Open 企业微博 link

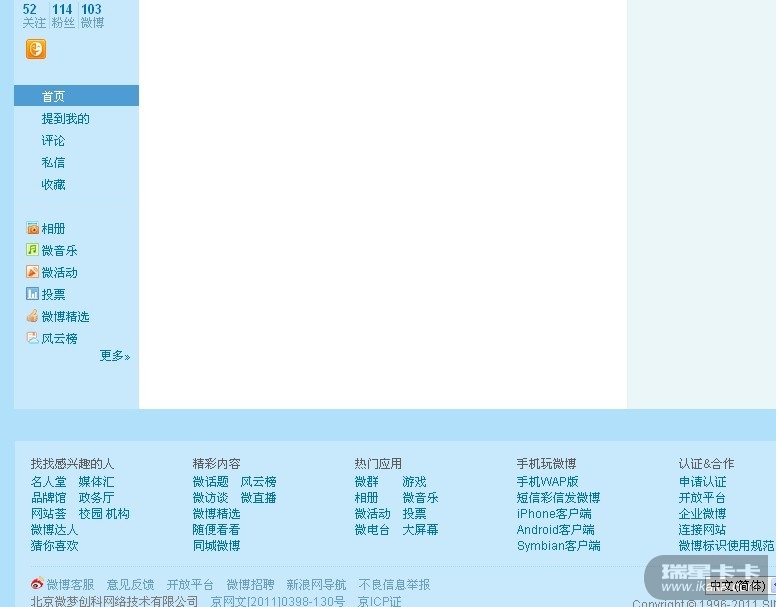point(702,514)
